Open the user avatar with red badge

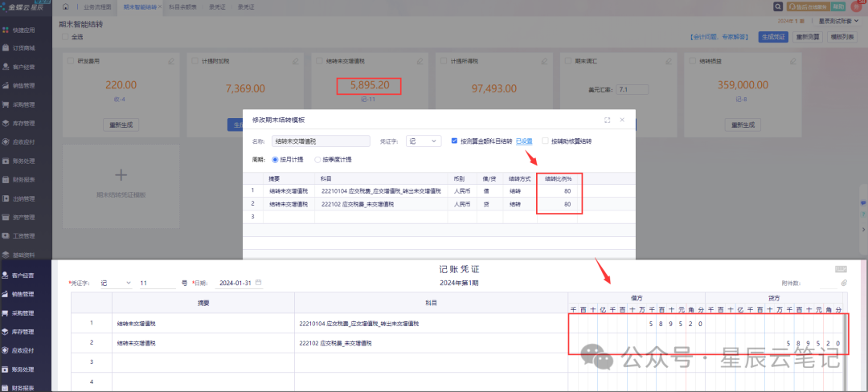click(857, 6)
